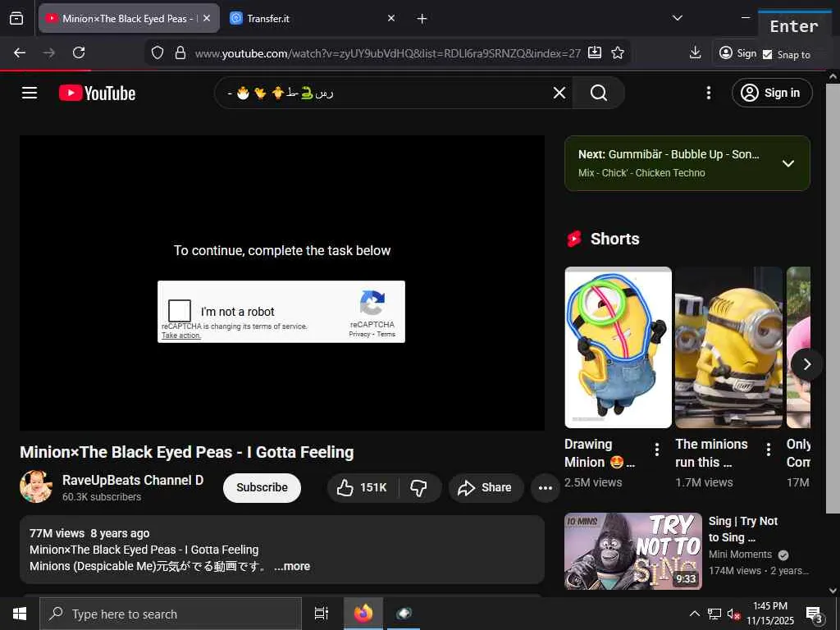Switch to the Minion×The Black Eyed Peas tab

pos(129,18)
